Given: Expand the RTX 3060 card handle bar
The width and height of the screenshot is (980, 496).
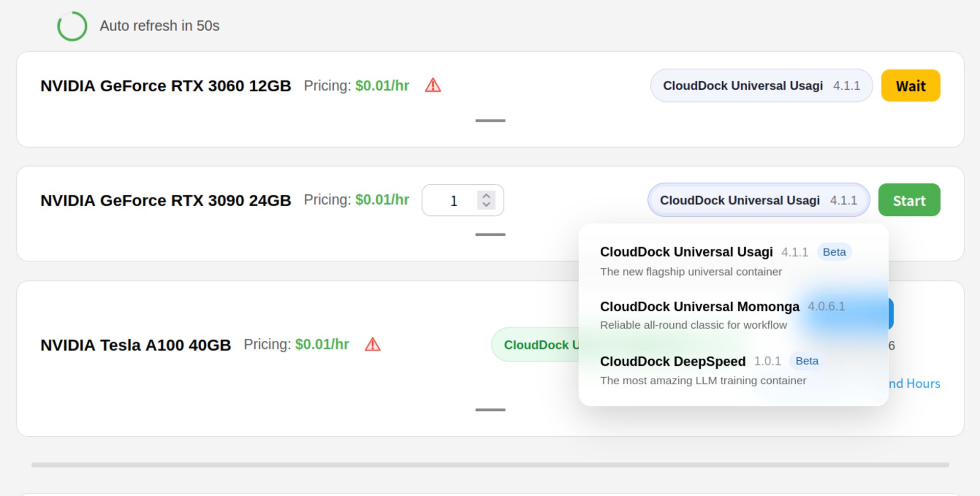Looking at the screenshot, I should 490,121.
